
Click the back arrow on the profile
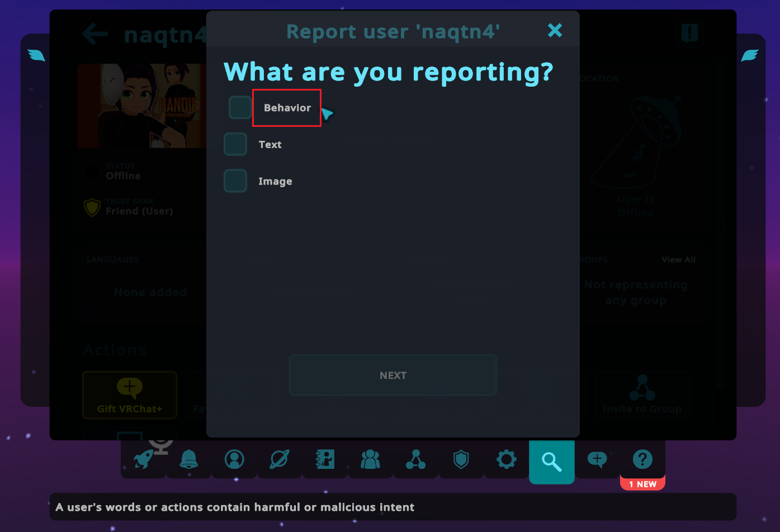94,34
